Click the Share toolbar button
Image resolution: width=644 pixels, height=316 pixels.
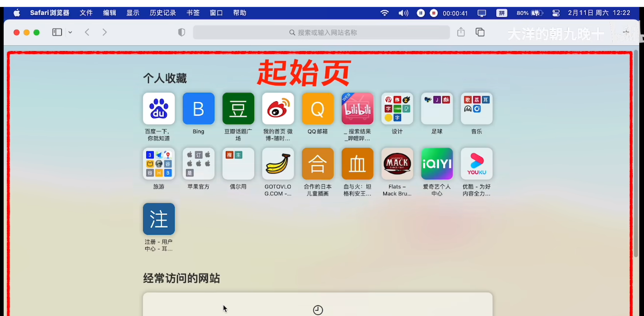[461, 32]
